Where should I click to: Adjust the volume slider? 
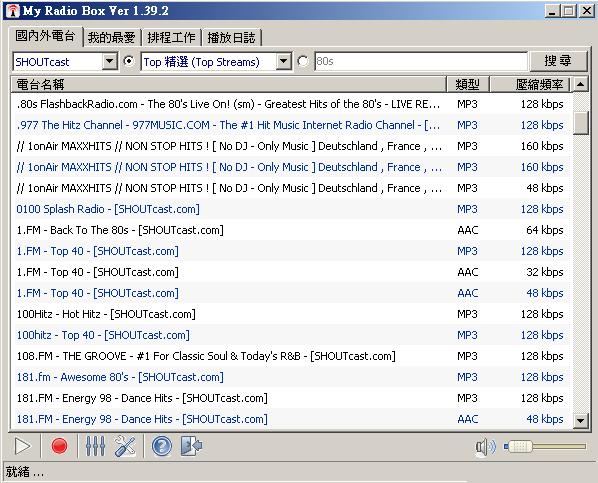(545, 446)
